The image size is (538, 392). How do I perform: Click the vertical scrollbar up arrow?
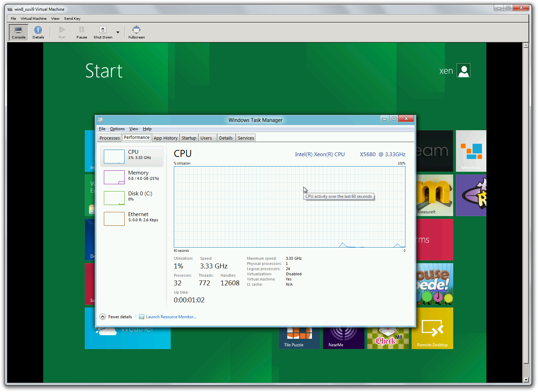tap(526, 45)
